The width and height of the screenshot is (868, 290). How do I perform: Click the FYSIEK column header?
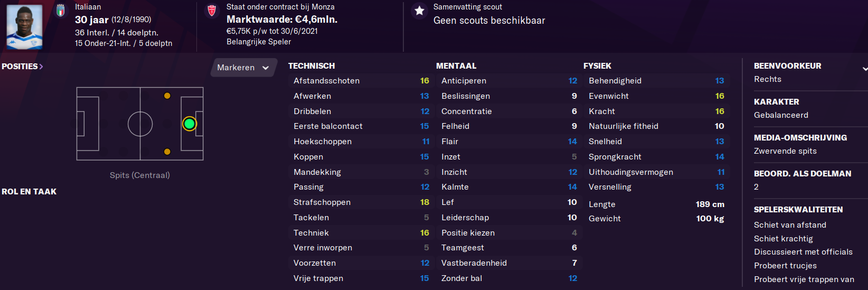click(597, 66)
